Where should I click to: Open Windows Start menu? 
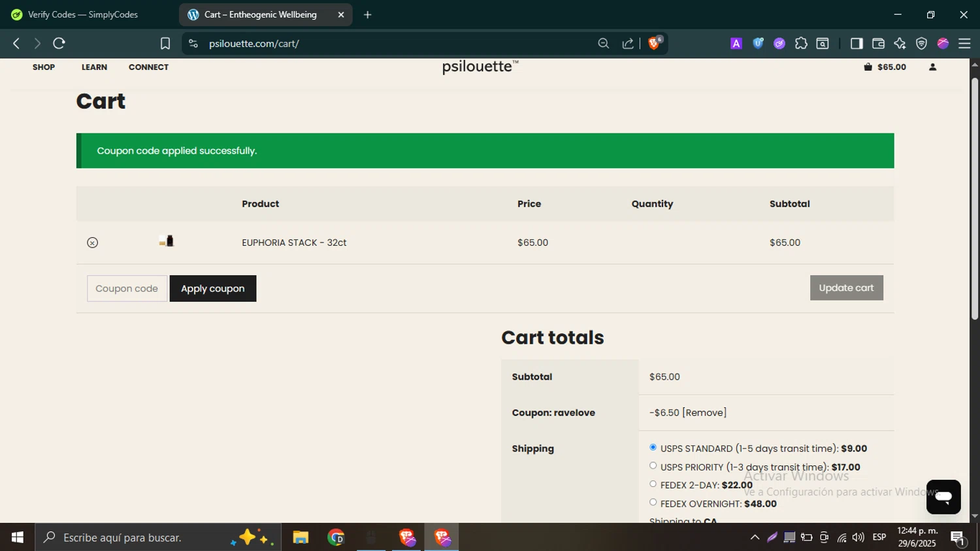tap(18, 537)
